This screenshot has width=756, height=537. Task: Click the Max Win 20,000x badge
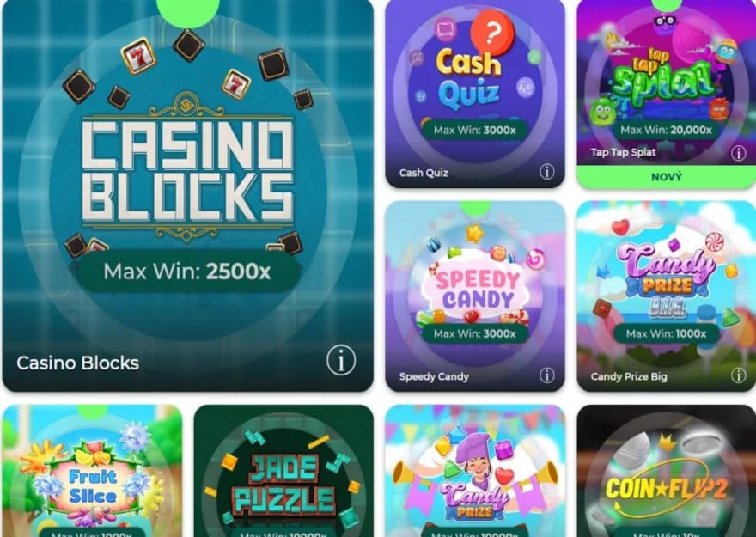(x=666, y=130)
